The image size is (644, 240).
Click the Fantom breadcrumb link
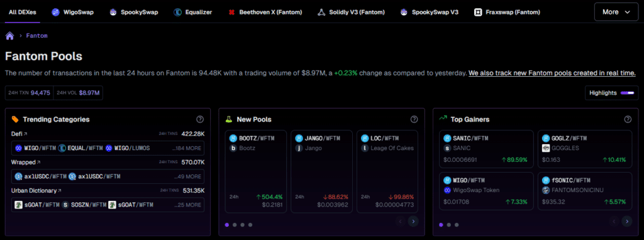coord(37,36)
